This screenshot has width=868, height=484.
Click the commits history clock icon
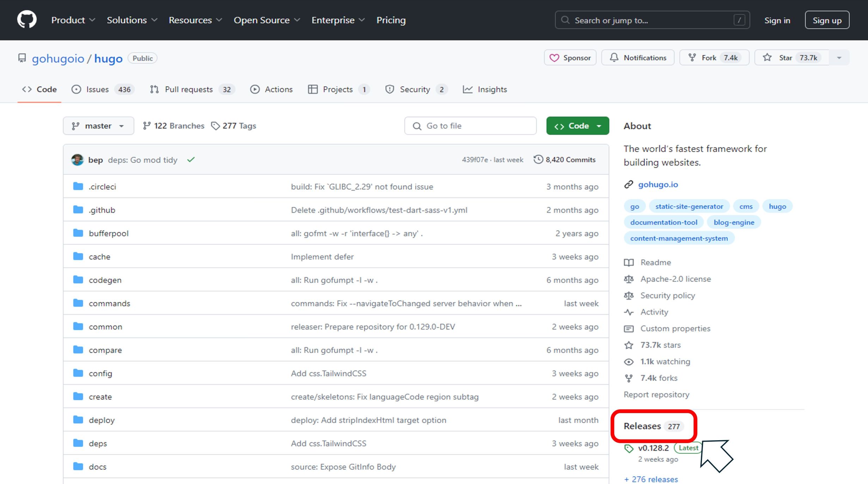pyautogui.click(x=538, y=159)
